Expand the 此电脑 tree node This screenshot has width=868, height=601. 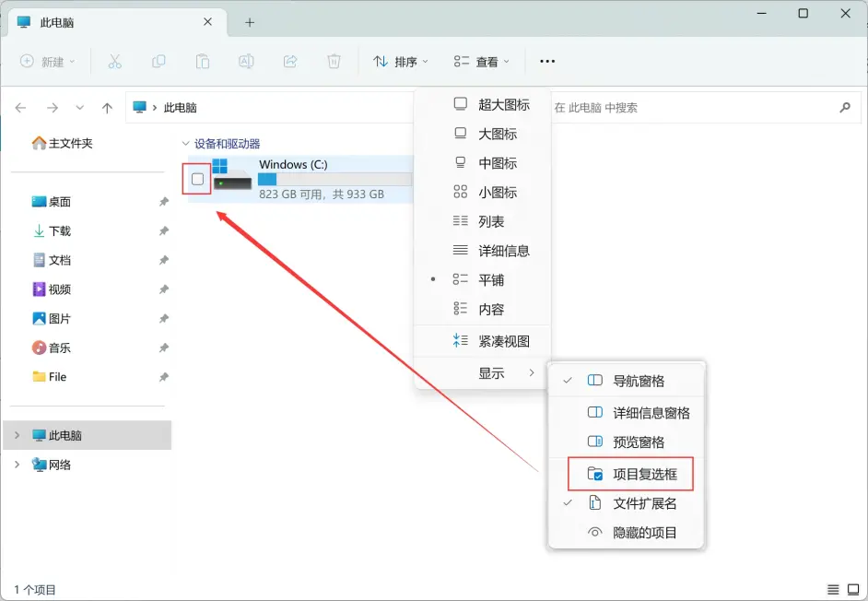[17, 435]
